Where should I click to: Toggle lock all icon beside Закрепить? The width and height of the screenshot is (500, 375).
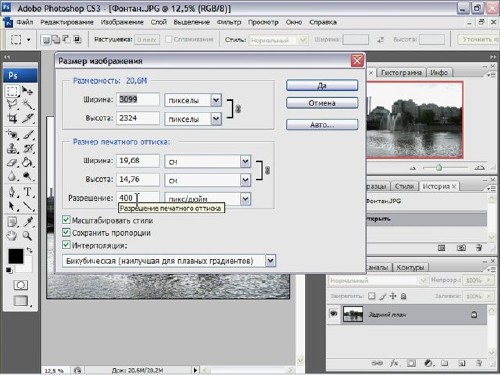(403, 296)
